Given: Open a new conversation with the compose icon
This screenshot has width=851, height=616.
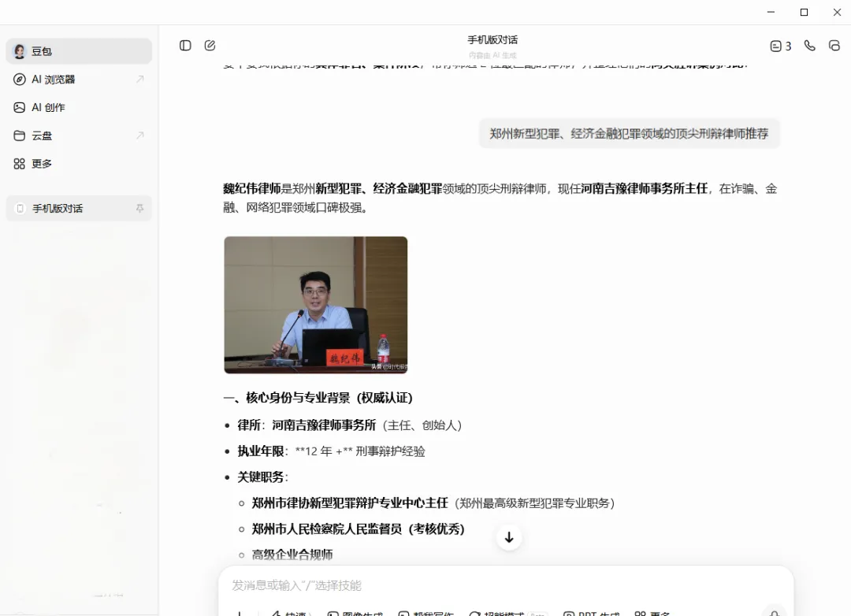Looking at the screenshot, I should pos(210,46).
